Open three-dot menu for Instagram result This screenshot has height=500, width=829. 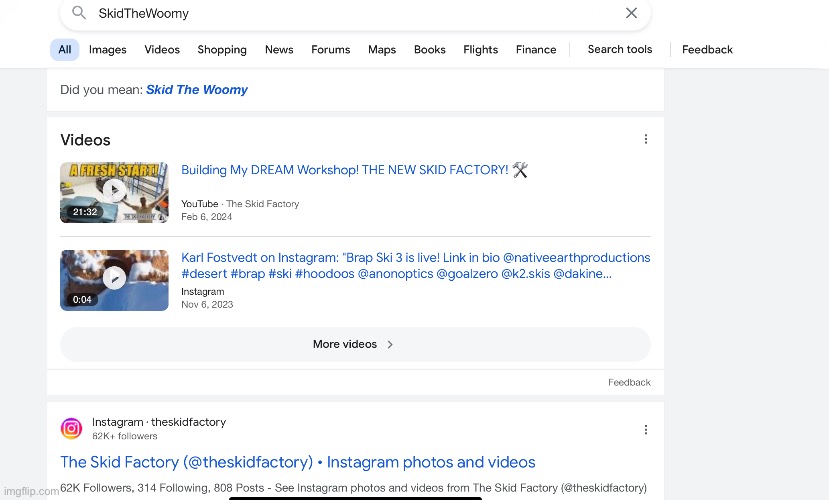tap(646, 429)
